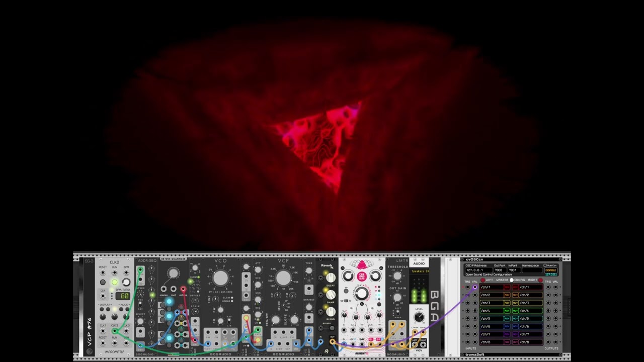This screenshot has height=362, width=644.
Task: Click the VCF IN jack
Action: tap(271, 344)
